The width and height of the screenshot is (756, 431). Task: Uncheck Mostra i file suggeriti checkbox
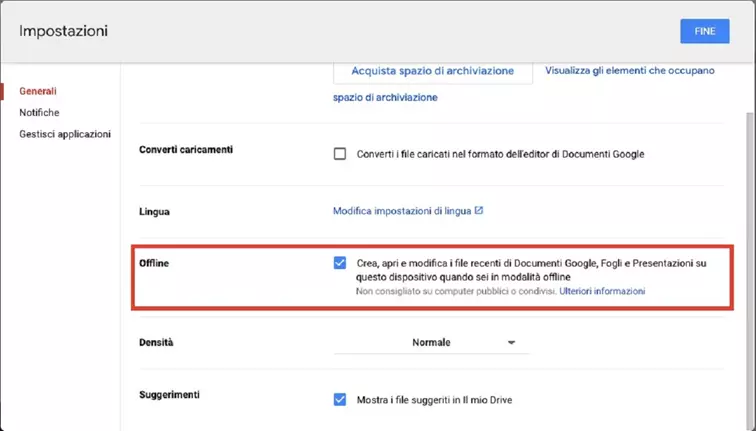[340, 400]
